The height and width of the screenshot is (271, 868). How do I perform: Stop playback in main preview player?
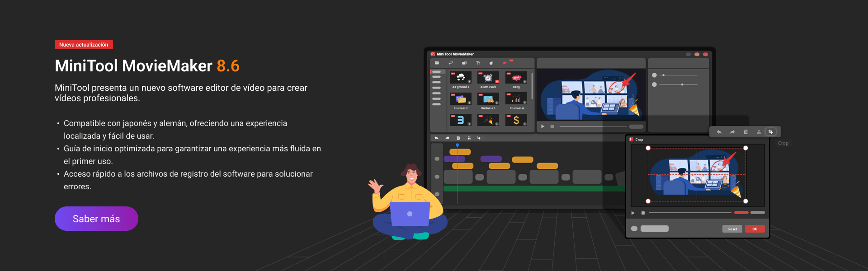coord(552,126)
